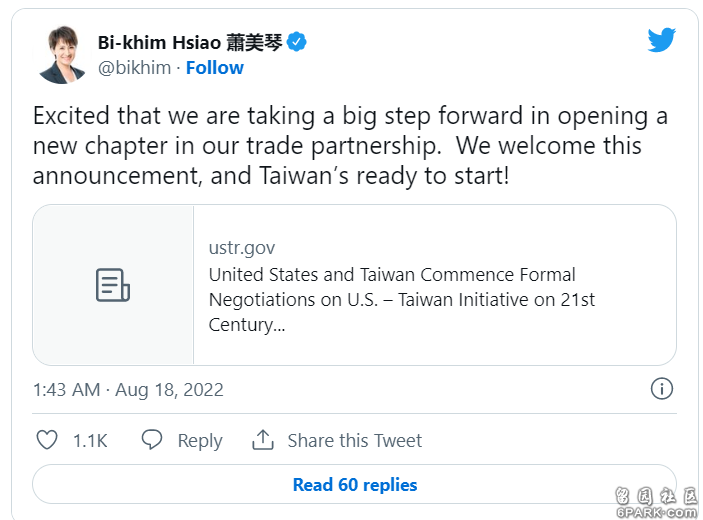Viewport: 703px width, 520px height.
Task: Like the tweet with heart icon
Action: coord(47,440)
